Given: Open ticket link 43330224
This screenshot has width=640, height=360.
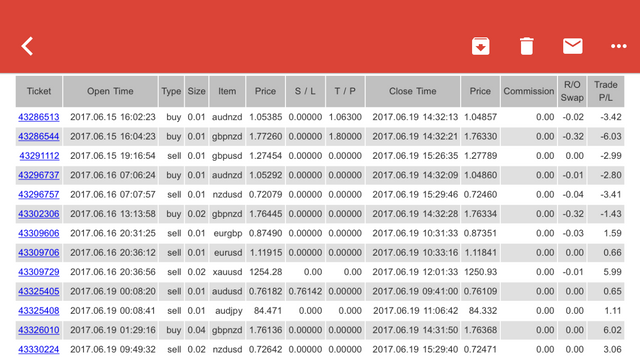Looking at the screenshot, I should click(x=39, y=350).
